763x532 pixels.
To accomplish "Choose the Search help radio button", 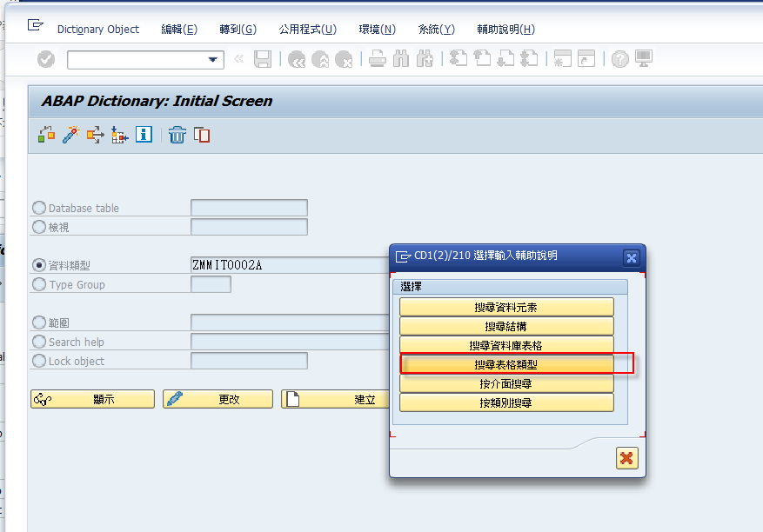I will point(38,342).
